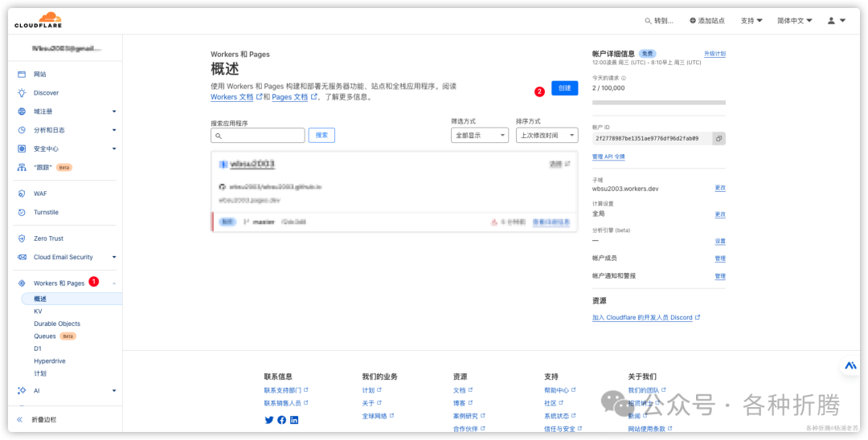Viewport: 868px width, 440px height.
Task: Collapse the Workers 和 Pages section
Action: tap(114, 283)
